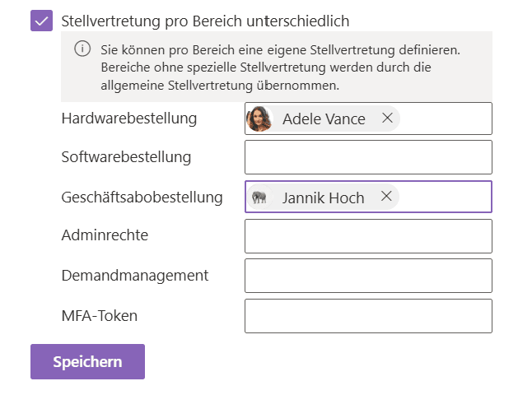Select the Adele Vance name chip

pyautogui.click(x=324, y=119)
